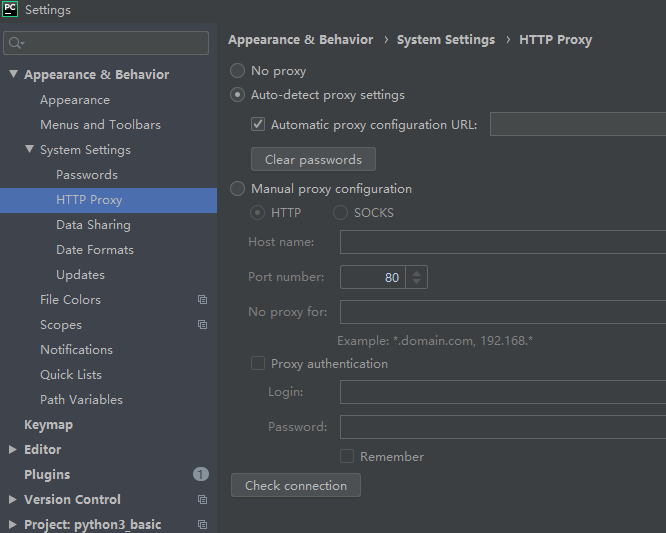The width and height of the screenshot is (666, 533).
Task: Go to the Passwords settings page
Action: coord(87,175)
